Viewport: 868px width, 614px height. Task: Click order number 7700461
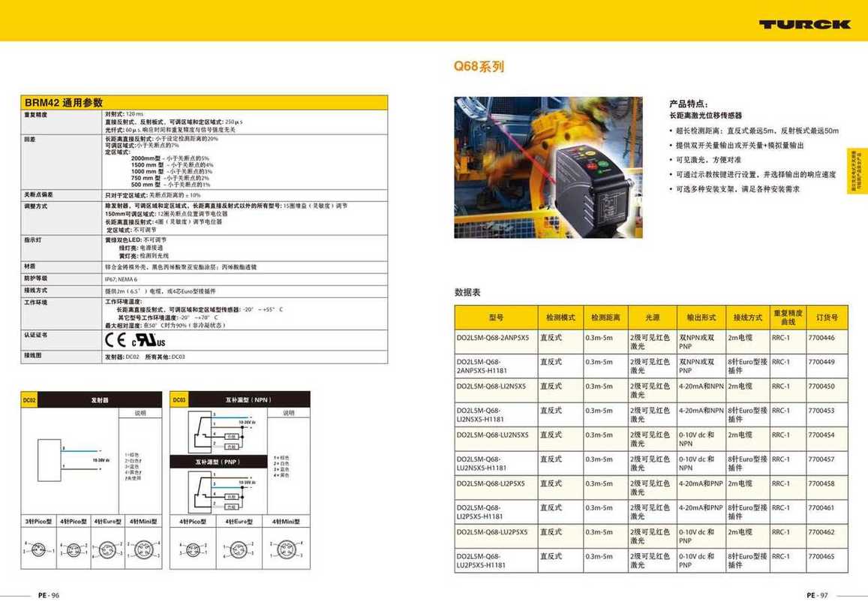coord(821,507)
